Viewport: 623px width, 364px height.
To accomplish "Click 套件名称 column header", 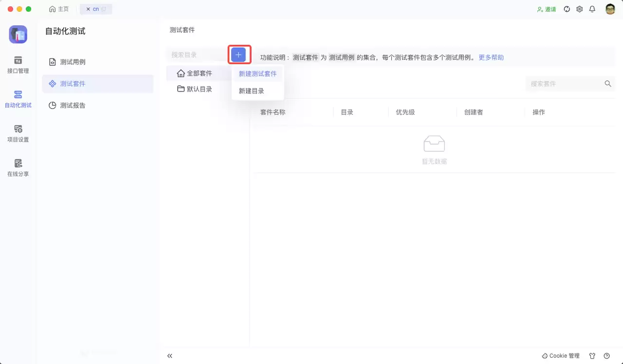I will [273, 112].
